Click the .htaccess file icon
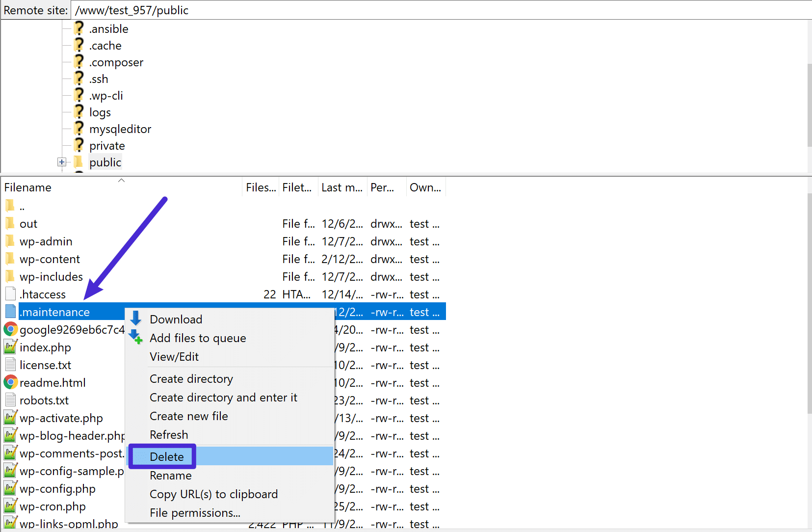Image resolution: width=812 pixels, height=532 pixels. tap(10, 294)
